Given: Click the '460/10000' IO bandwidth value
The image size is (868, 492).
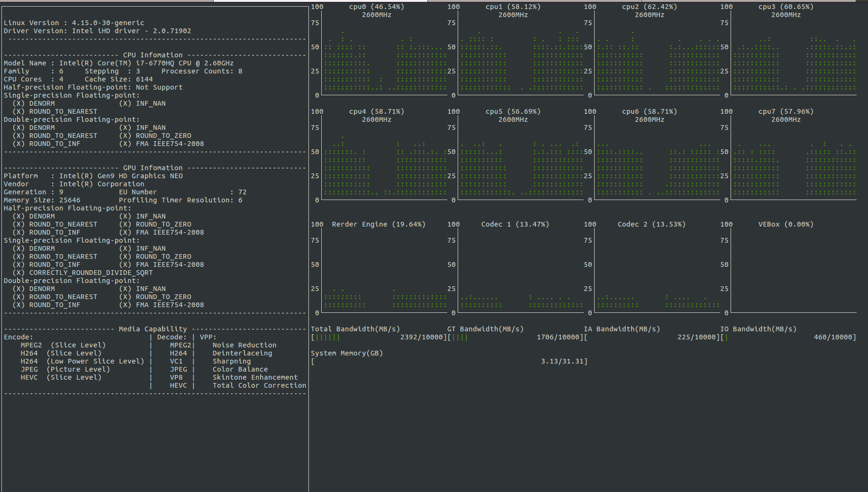Looking at the screenshot, I should pos(833,337).
